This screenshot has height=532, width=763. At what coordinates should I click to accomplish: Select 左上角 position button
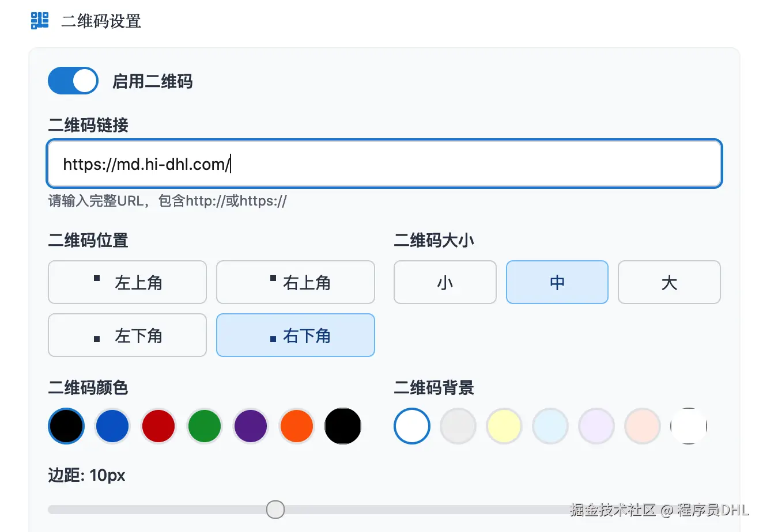point(127,282)
